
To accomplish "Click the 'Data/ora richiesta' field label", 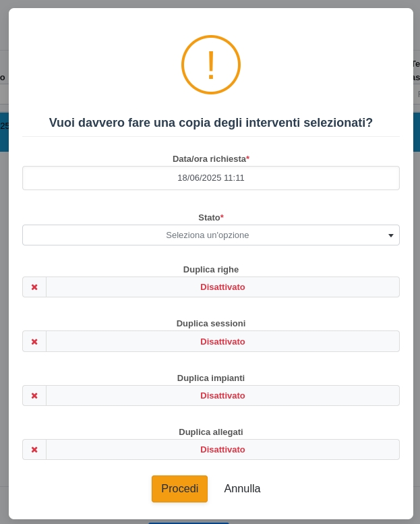I will coord(210,159).
